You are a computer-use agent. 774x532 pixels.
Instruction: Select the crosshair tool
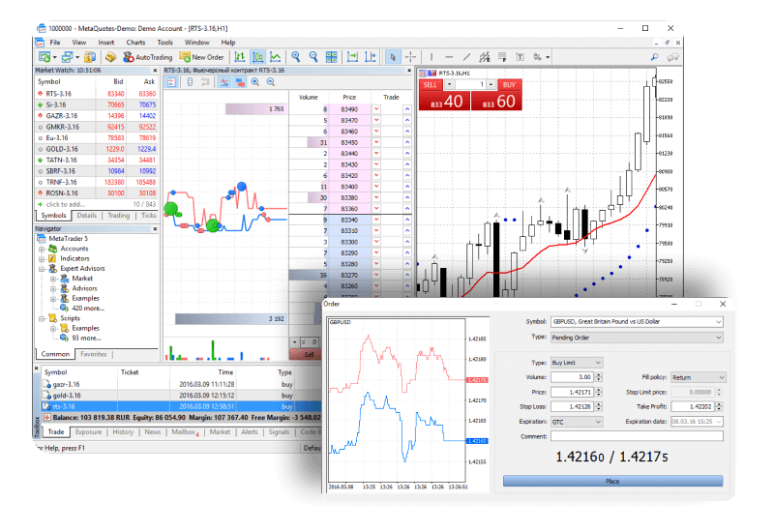[410, 57]
